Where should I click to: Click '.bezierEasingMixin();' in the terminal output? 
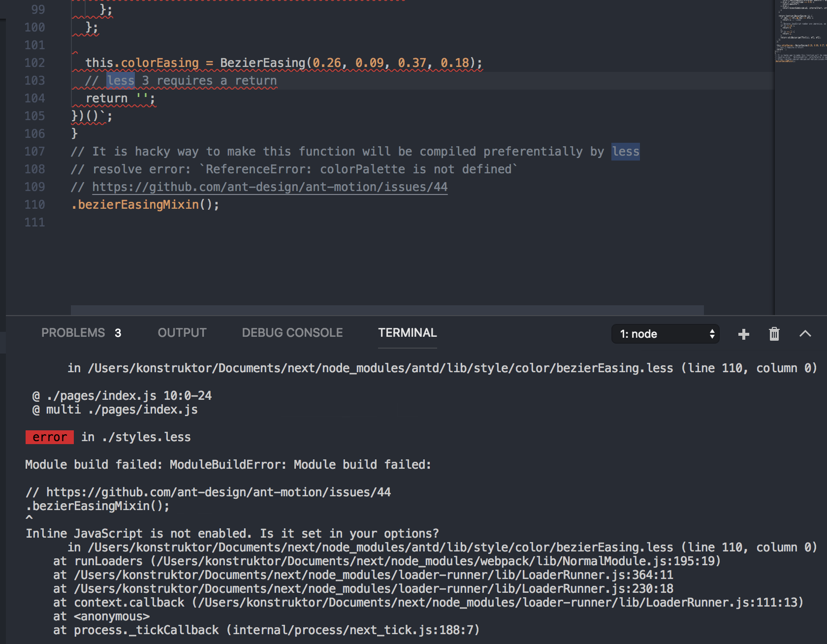tap(97, 506)
